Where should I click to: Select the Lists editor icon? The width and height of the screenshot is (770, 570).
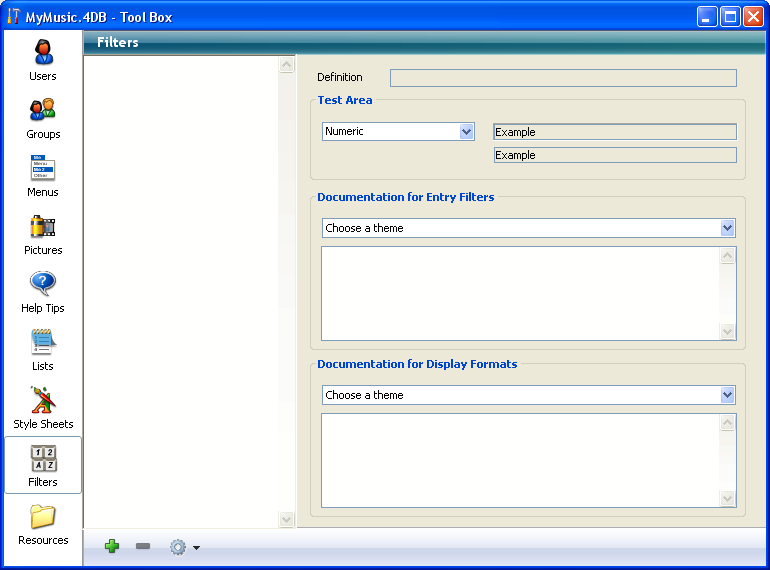43,349
